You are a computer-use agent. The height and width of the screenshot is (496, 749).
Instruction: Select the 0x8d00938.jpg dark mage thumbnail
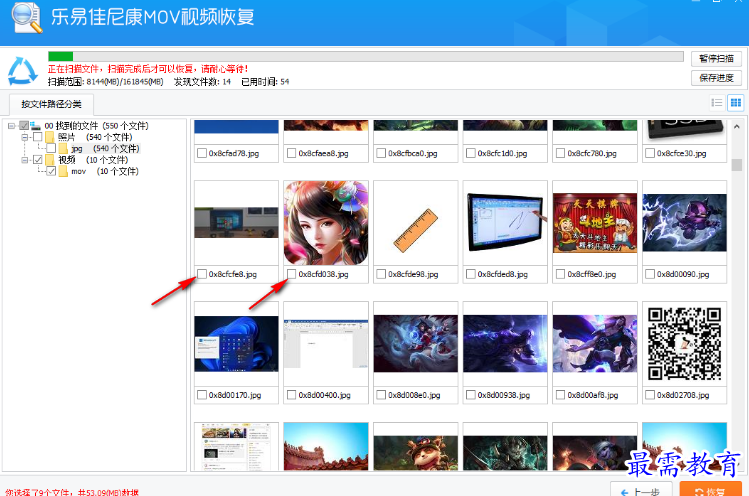click(505, 344)
